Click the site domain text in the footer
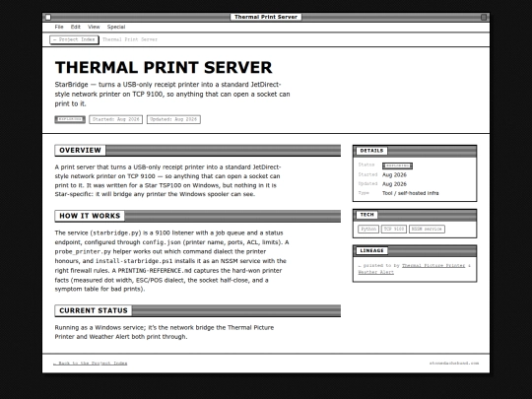This screenshot has width=532, height=399. click(454, 363)
